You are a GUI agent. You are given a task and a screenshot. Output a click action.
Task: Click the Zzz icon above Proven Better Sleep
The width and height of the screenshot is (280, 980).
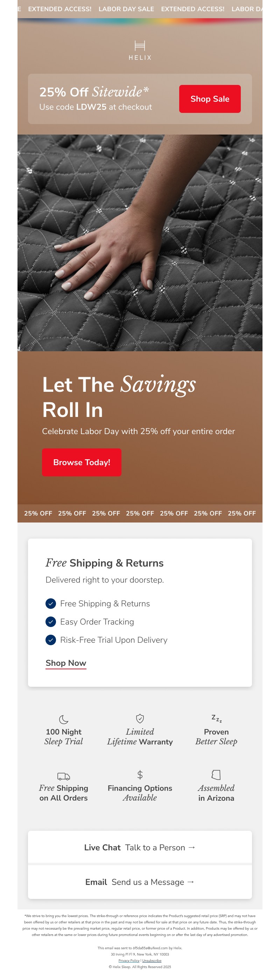pyautogui.click(x=216, y=718)
